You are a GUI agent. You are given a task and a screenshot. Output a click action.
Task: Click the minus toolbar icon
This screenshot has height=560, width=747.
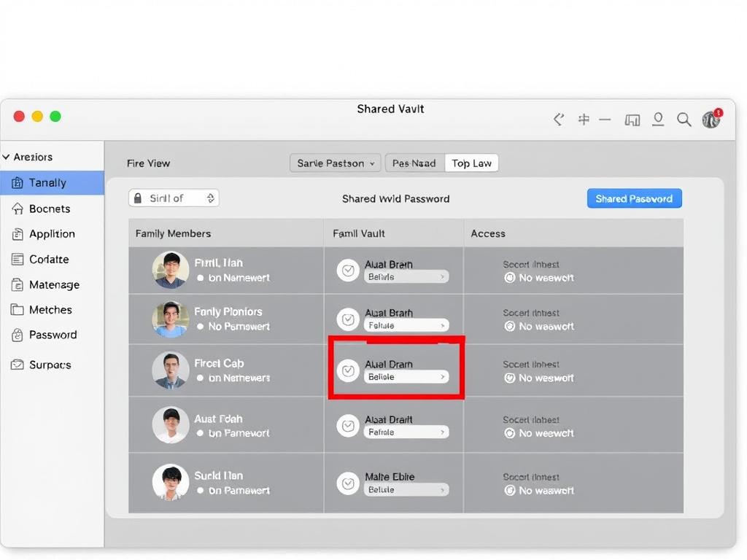pos(605,120)
